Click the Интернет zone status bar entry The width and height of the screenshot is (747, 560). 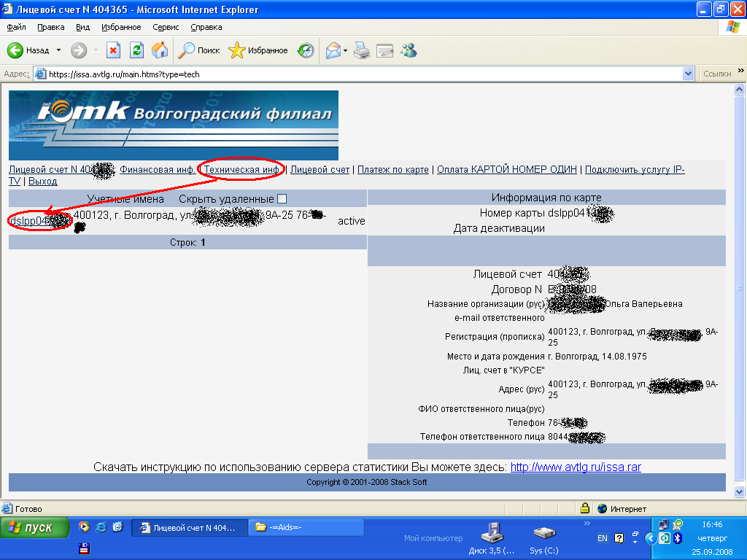[x=622, y=509]
